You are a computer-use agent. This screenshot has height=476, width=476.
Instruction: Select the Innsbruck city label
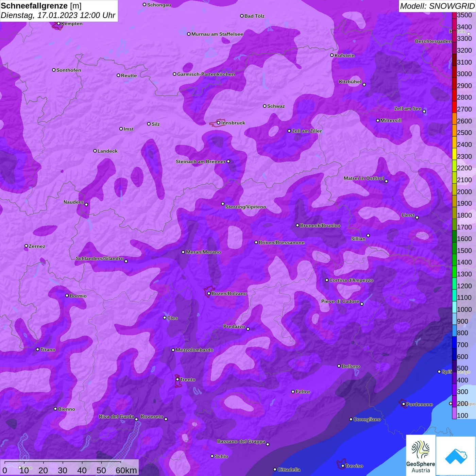[x=233, y=123]
